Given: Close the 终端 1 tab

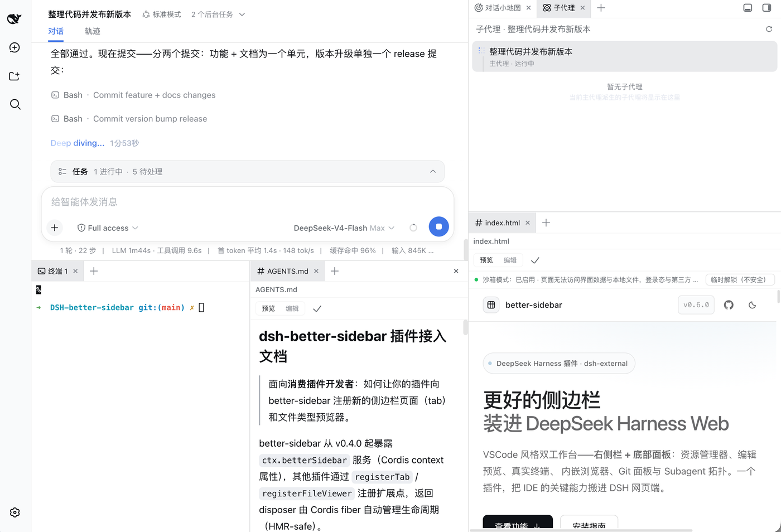Looking at the screenshot, I should [75, 271].
